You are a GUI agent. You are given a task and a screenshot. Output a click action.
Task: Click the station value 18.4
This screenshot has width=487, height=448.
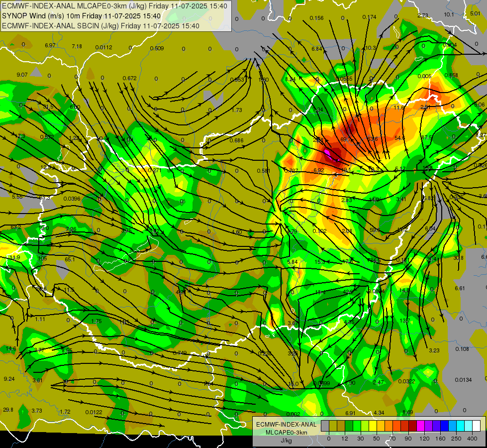coord(320,292)
